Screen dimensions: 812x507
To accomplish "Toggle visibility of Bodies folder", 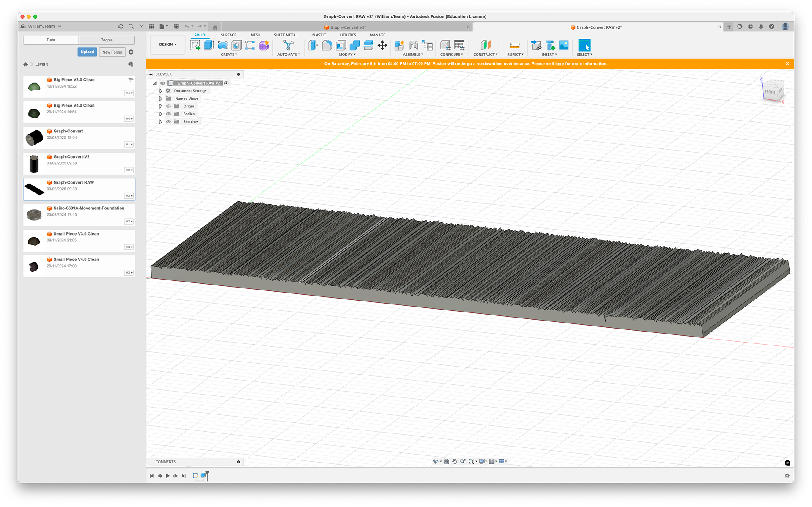I will (168, 114).
